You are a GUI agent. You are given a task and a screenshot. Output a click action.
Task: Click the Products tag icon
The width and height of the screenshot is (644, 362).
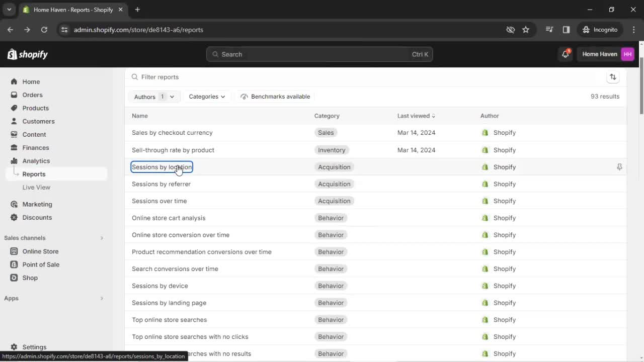pos(14,108)
